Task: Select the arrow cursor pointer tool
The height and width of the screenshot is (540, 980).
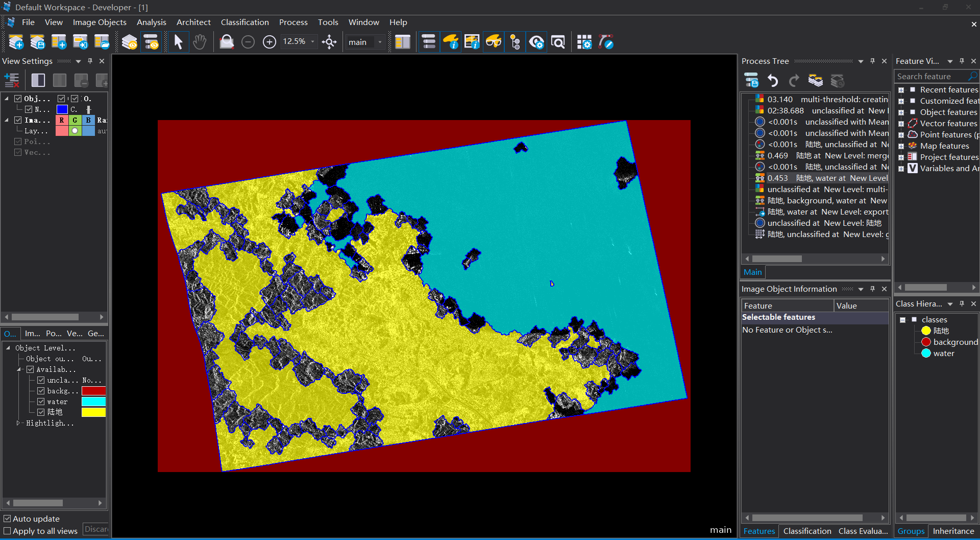Action: [178, 42]
